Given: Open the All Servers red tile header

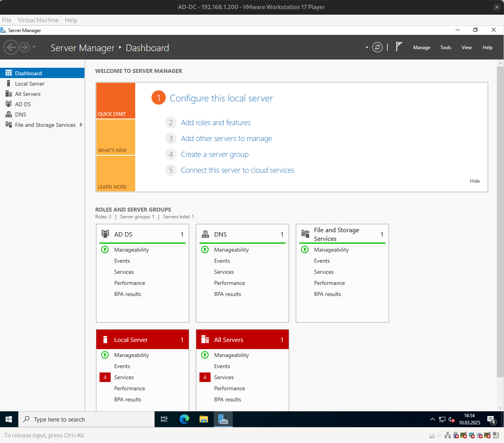Looking at the screenshot, I should (242, 340).
